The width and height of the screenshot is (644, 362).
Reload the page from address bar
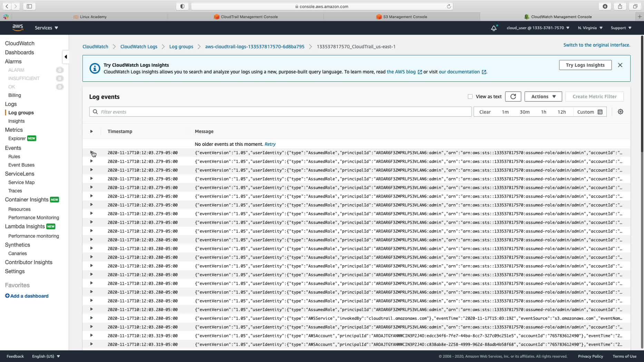coord(449,6)
